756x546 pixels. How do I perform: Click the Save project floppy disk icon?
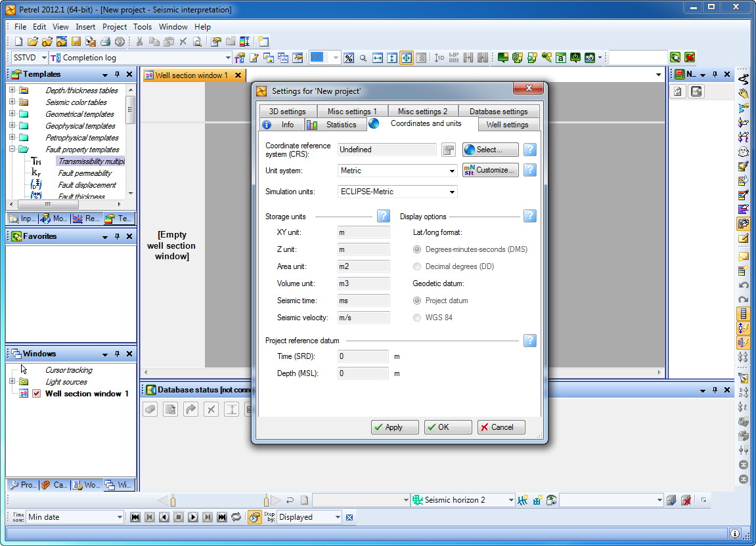pyautogui.click(x=76, y=42)
